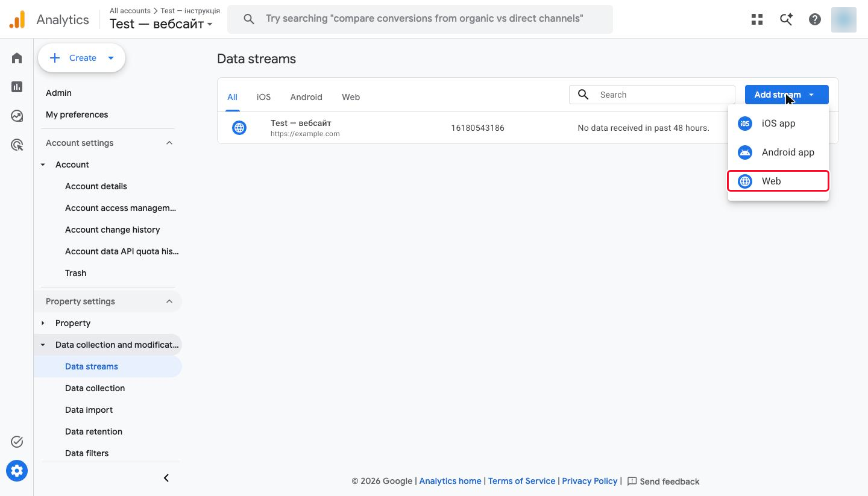Click the Add stream button label
Viewport: 868px width, 496px height.
(778, 95)
